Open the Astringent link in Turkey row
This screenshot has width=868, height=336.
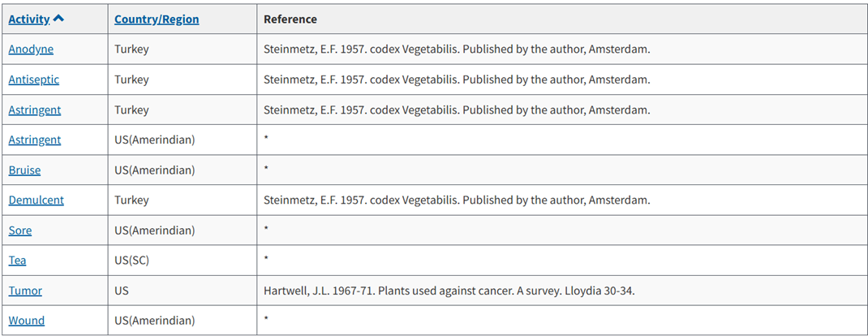coord(35,110)
